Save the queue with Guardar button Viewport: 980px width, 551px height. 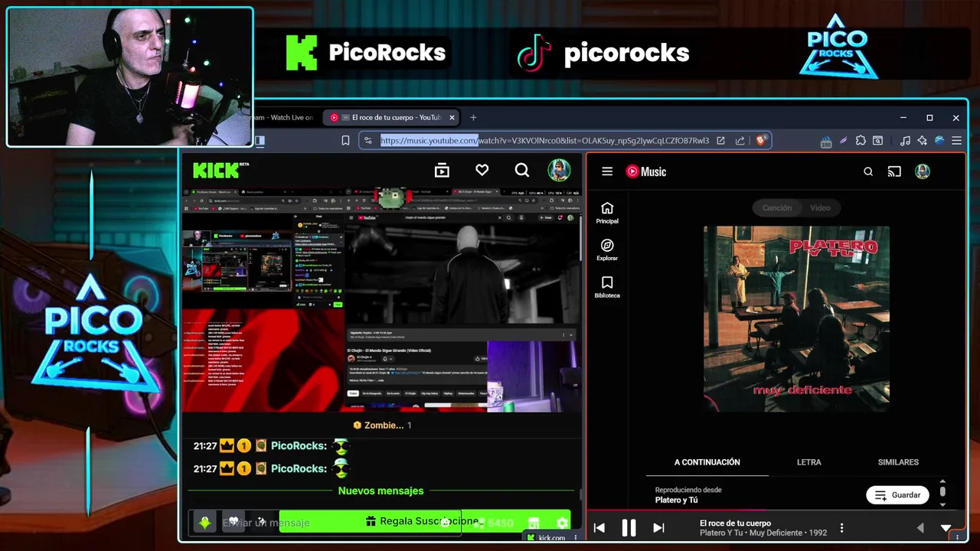click(897, 495)
